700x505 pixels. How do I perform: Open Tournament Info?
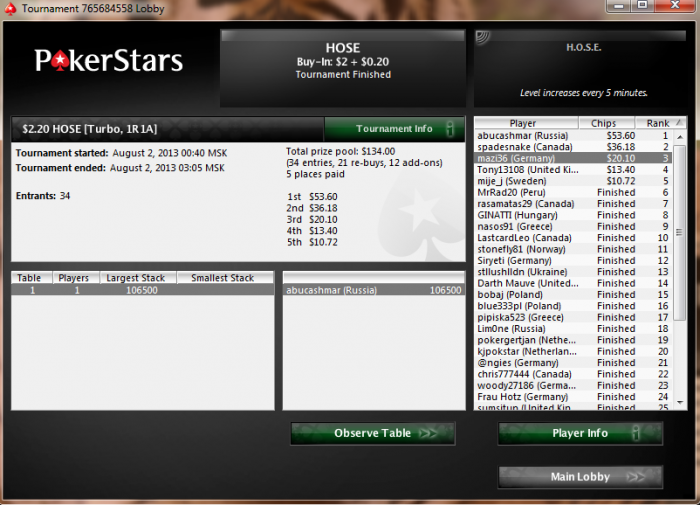[394, 129]
